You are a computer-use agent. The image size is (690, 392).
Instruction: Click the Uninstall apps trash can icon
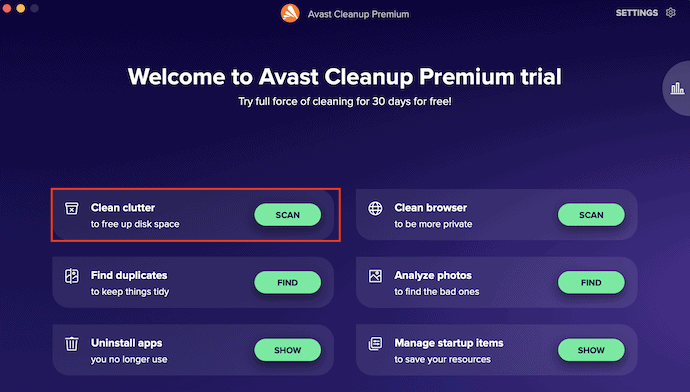pos(72,344)
